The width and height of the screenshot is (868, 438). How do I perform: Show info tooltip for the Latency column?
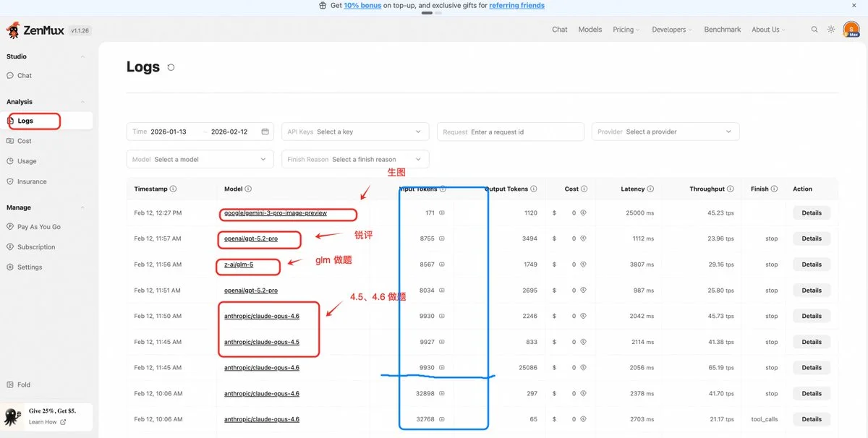[x=650, y=189]
